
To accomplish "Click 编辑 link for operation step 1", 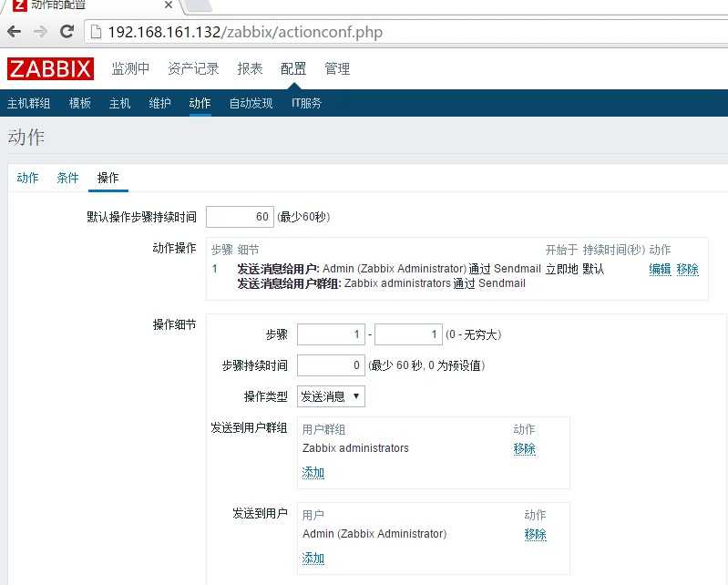I will tap(660, 269).
